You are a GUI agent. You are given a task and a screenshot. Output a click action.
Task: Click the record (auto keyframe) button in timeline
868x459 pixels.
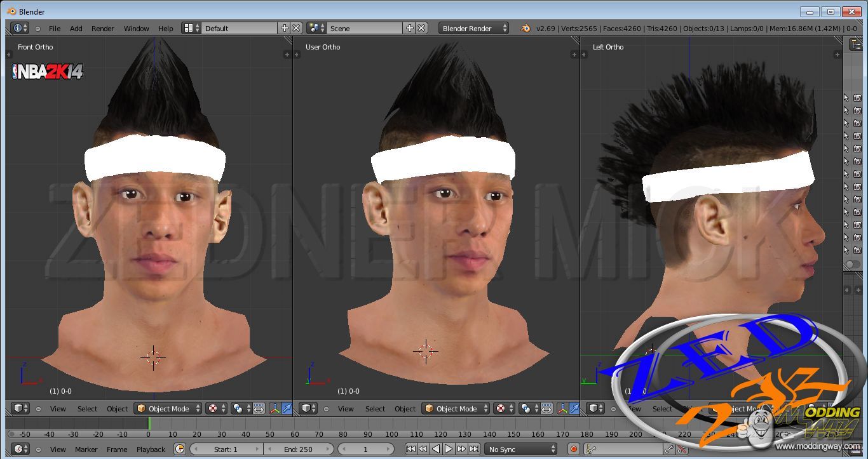[x=574, y=449]
